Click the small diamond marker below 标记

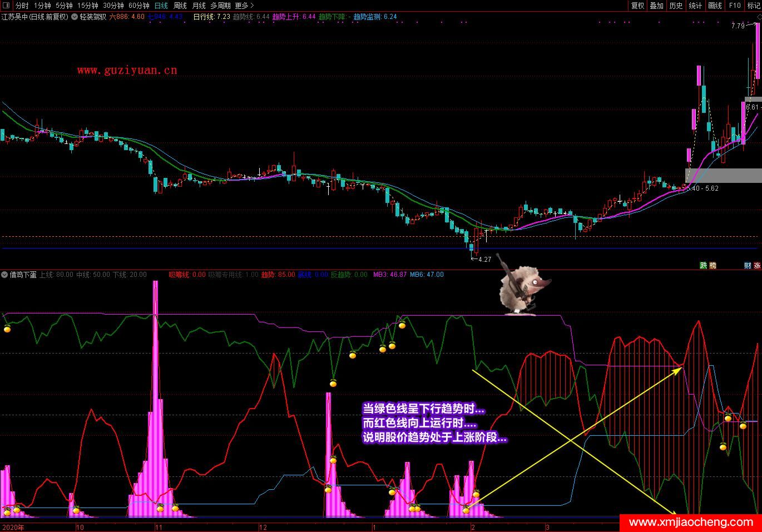[x=757, y=17]
